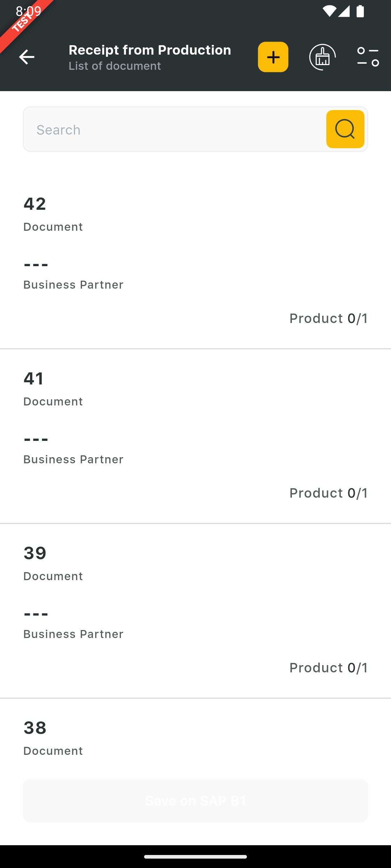
Task: Open document number 42
Action: pos(35,204)
